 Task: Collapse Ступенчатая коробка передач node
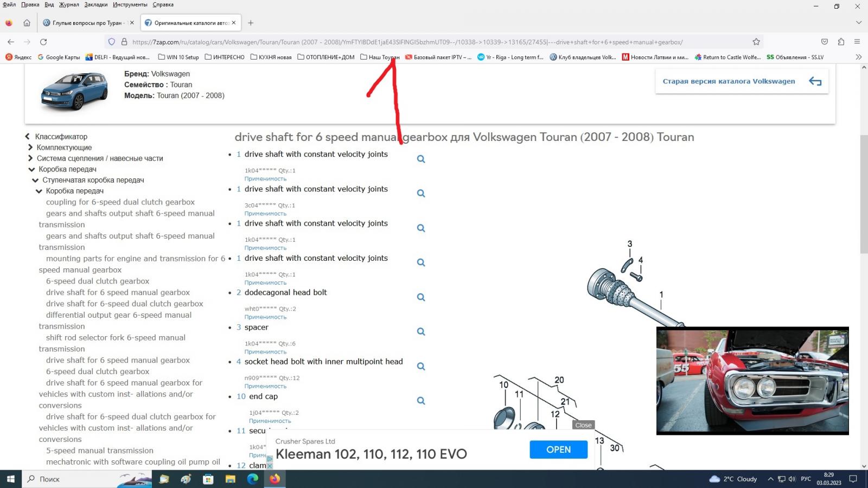pyautogui.click(x=35, y=180)
